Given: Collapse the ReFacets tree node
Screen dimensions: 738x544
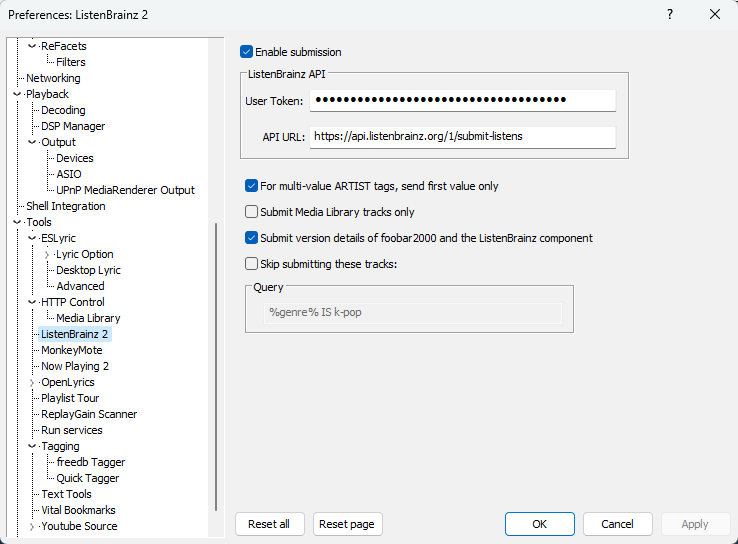Looking at the screenshot, I should pos(32,46).
